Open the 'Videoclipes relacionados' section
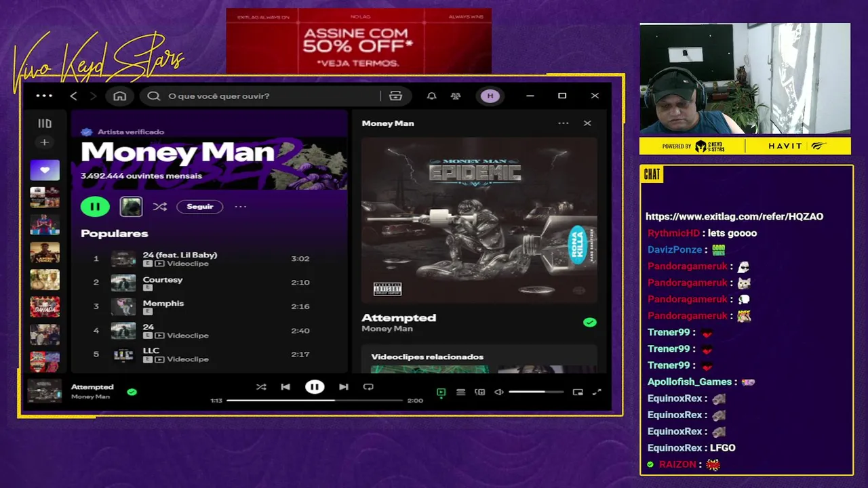 (x=427, y=357)
